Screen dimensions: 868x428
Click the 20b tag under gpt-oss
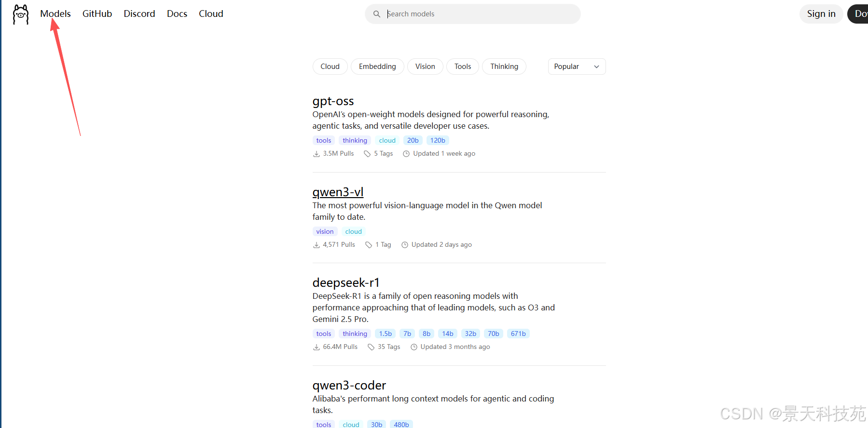pyautogui.click(x=413, y=140)
